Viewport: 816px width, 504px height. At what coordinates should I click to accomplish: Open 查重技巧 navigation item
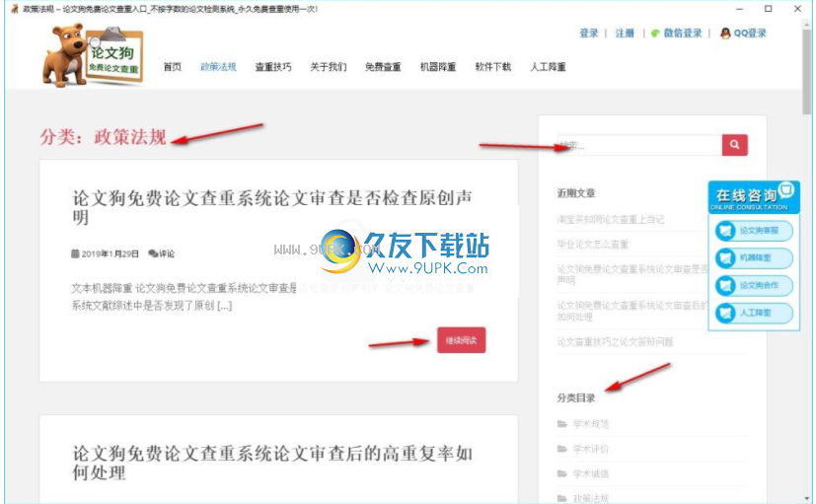[273, 67]
